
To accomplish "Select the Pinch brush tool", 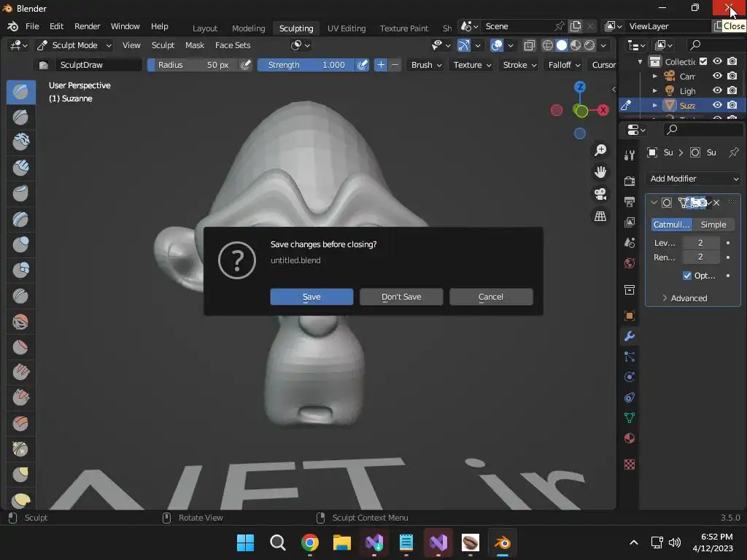I will click(x=20, y=448).
